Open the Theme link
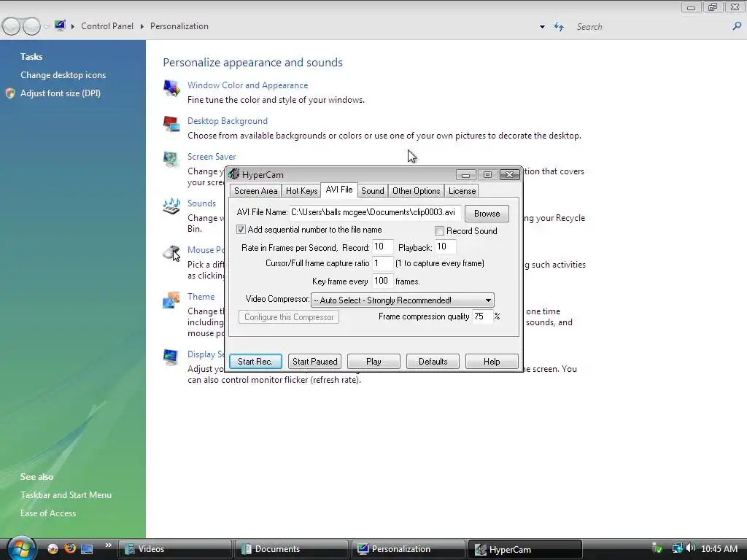The width and height of the screenshot is (747, 560). (201, 297)
